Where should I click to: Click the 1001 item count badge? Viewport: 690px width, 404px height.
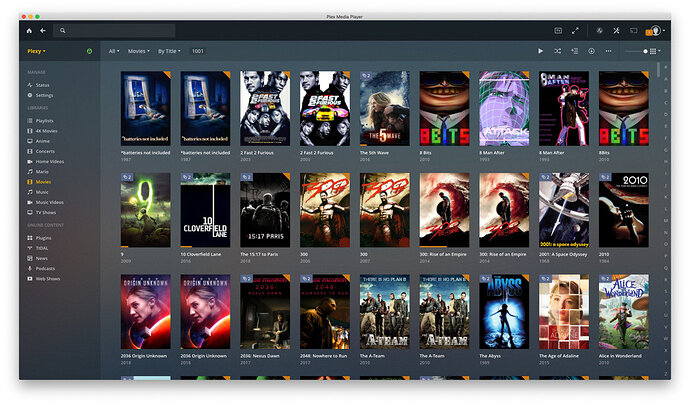(198, 51)
